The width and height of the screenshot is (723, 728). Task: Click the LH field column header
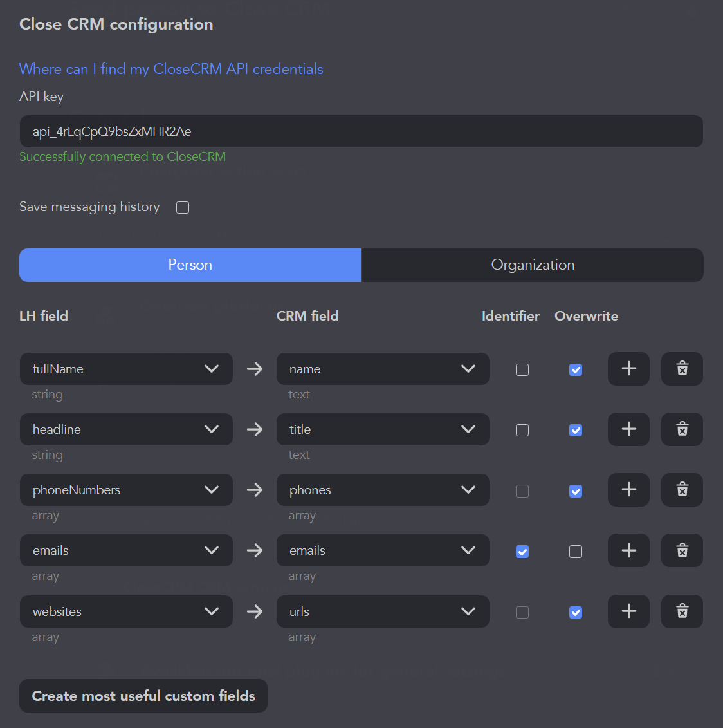point(44,316)
